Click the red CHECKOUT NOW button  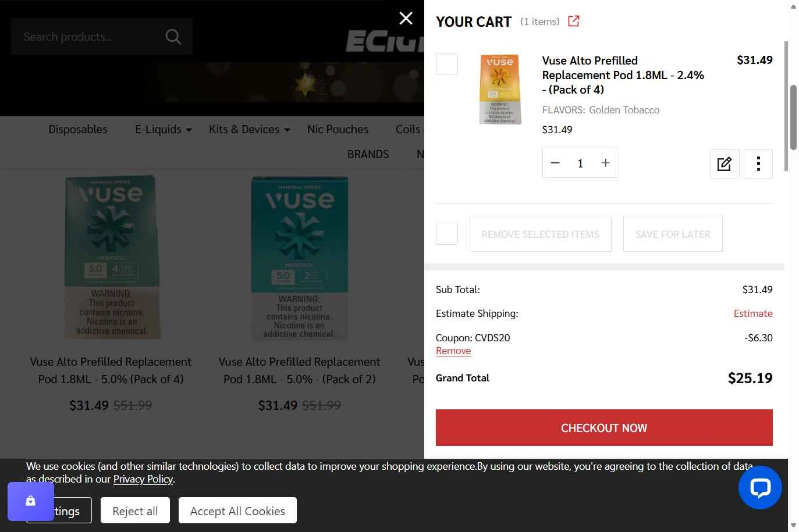[x=604, y=428]
